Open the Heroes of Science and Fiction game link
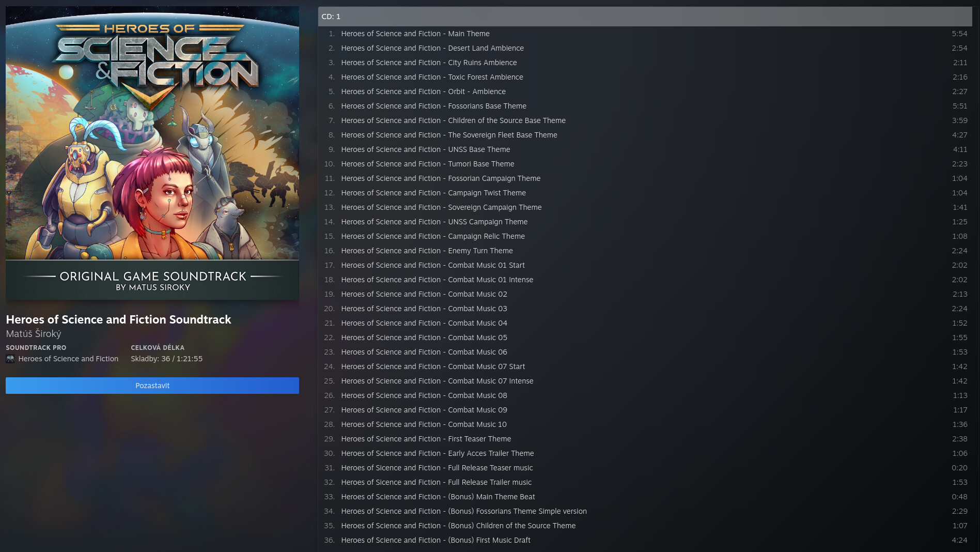Viewport: 980px width, 552px height. [x=68, y=359]
